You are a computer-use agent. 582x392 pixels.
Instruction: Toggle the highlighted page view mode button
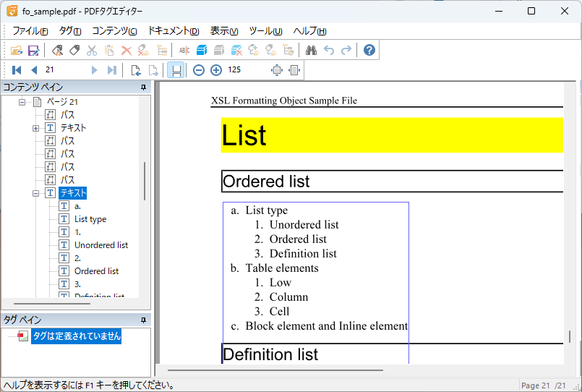pyautogui.click(x=176, y=69)
